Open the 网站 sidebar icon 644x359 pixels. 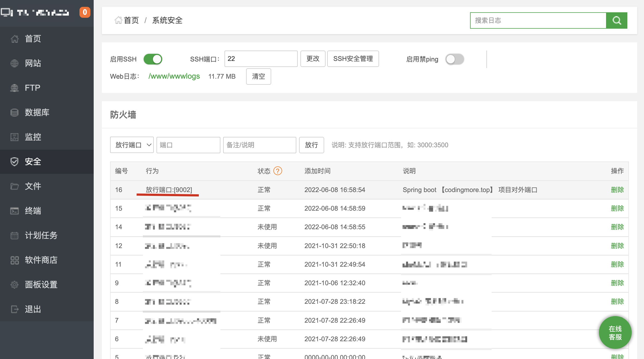(x=14, y=63)
